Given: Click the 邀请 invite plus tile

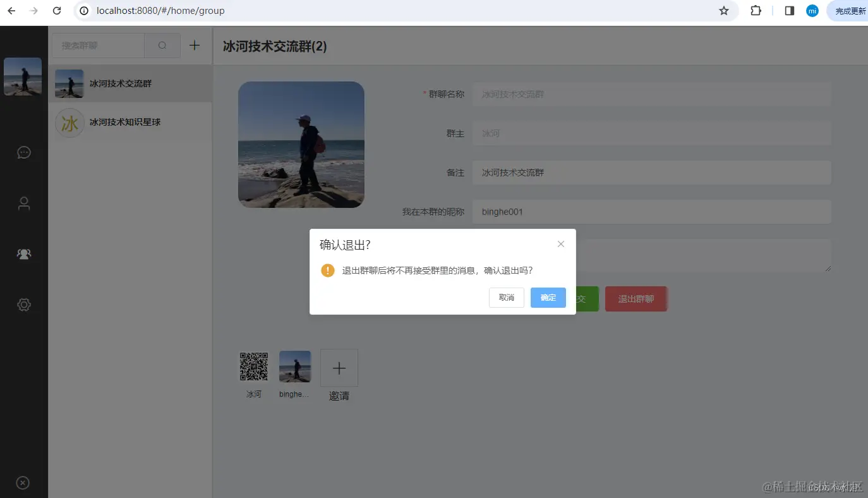Looking at the screenshot, I should tap(339, 367).
